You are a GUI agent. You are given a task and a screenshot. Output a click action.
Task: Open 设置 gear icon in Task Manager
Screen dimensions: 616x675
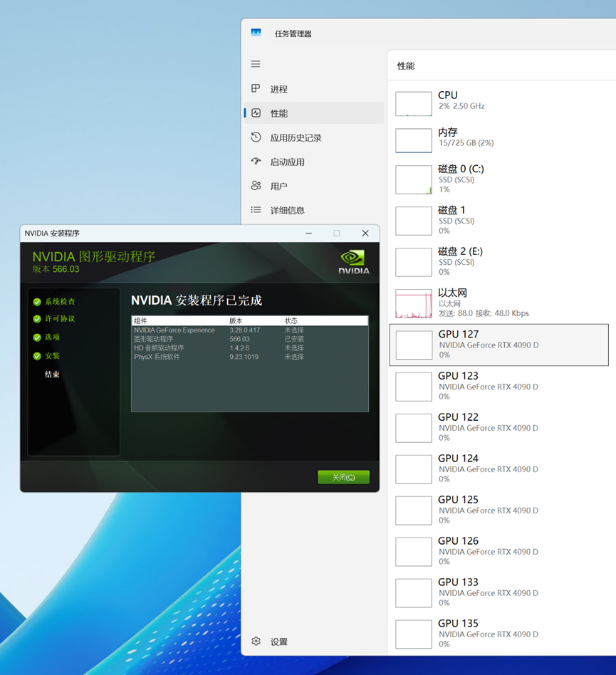click(x=256, y=641)
